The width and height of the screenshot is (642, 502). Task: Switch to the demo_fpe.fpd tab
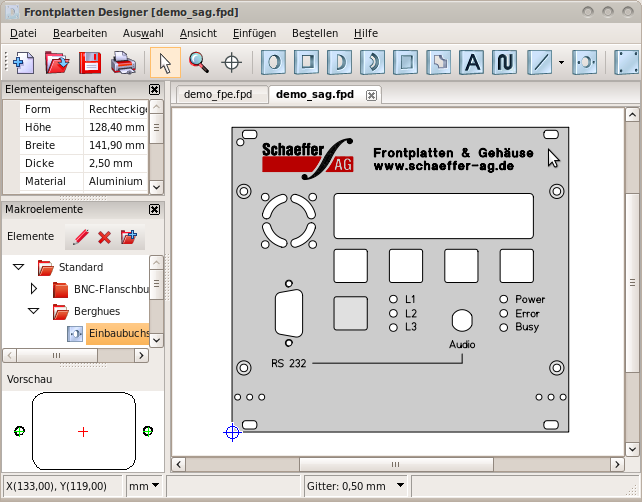tap(219, 95)
